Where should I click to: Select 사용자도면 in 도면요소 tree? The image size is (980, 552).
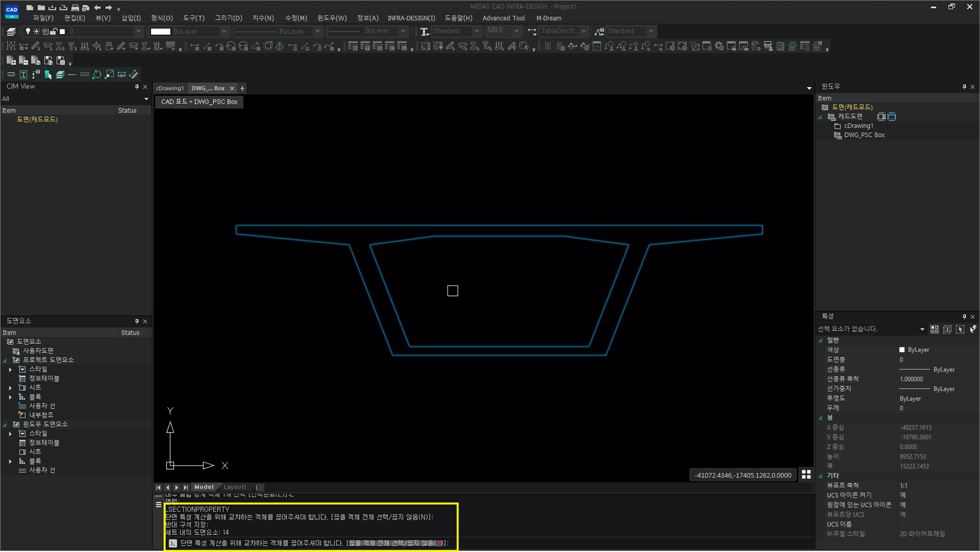[x=38, y=351]
